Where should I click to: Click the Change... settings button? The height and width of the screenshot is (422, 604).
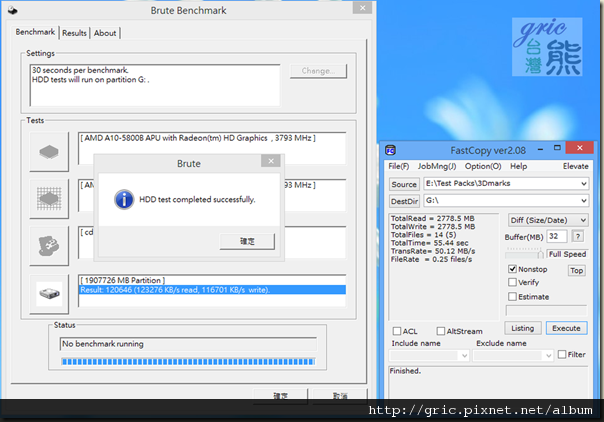pyautogui.click(x=318, y=71)
